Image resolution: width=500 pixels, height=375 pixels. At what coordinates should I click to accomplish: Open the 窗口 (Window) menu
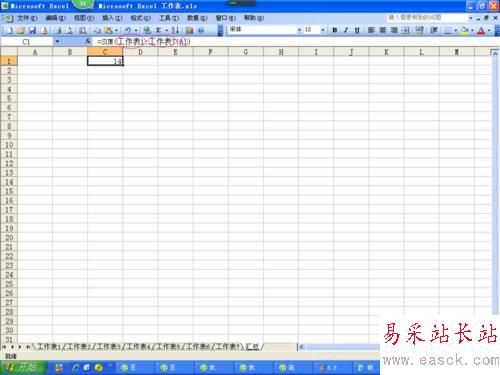coord(225,18)
